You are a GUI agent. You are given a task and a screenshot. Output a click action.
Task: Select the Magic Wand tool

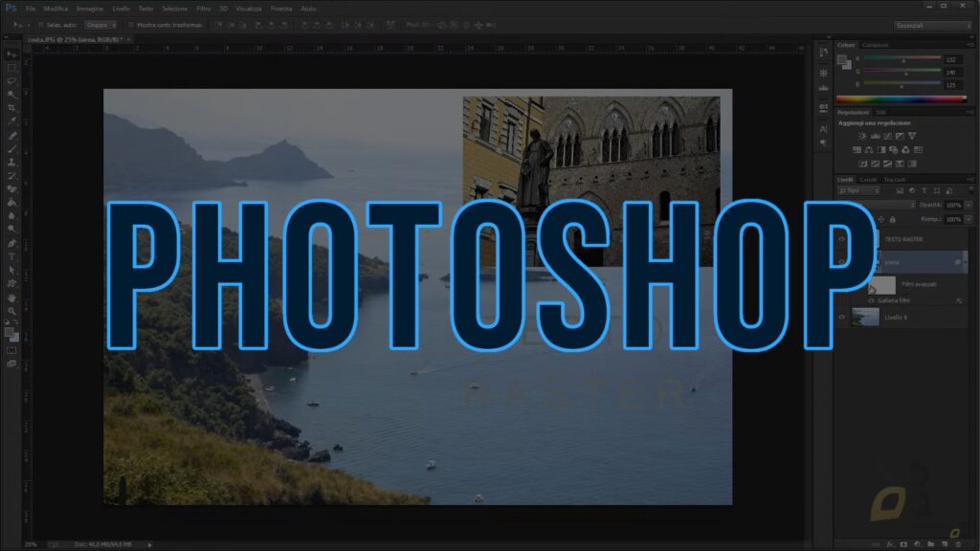coord(11,95)
